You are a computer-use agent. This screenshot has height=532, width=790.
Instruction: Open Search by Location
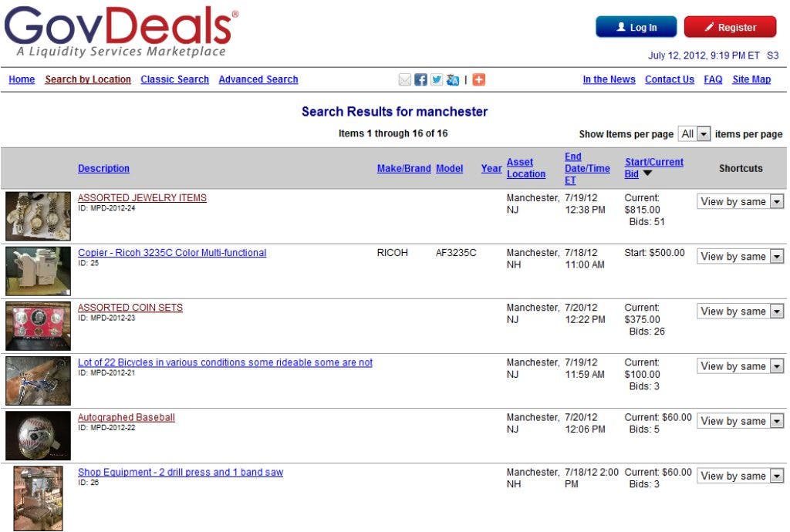(x=88, y=79)
